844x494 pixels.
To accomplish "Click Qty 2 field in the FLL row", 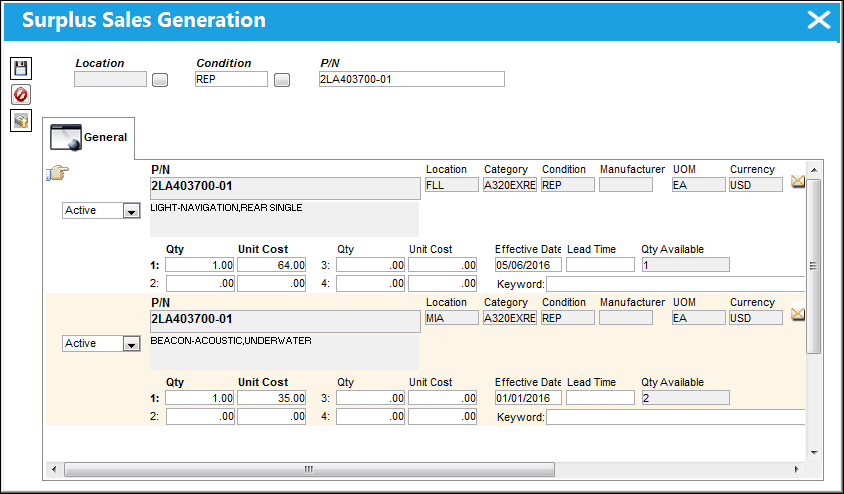I will click(200, 284).
